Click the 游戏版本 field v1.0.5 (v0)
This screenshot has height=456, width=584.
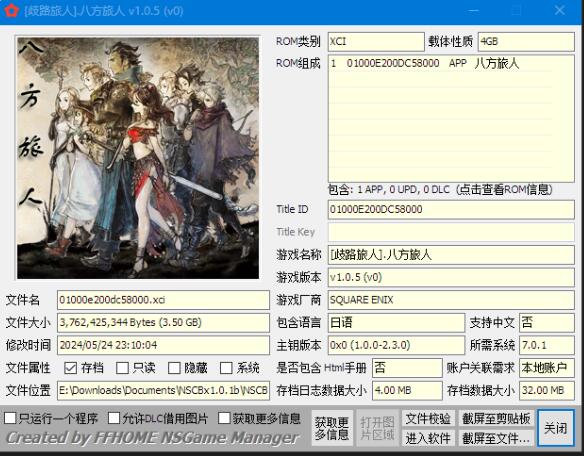click(x=451, y=278)
